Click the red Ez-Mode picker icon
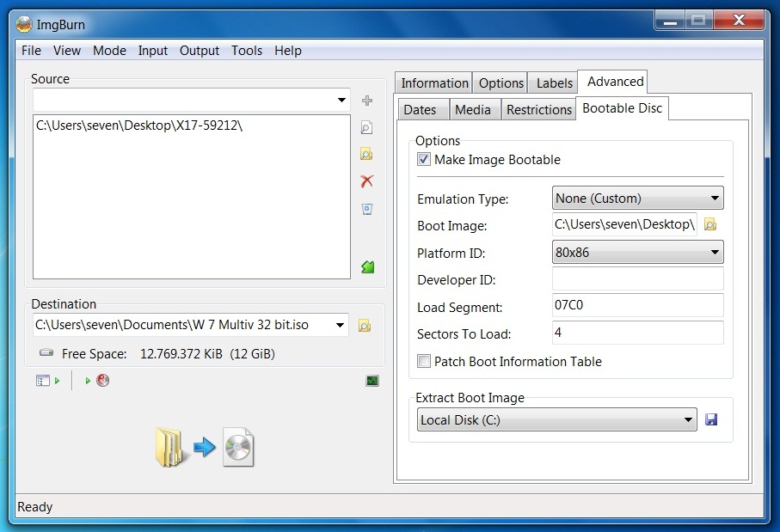Screen dimensions: 780x532 coord(103,381)
